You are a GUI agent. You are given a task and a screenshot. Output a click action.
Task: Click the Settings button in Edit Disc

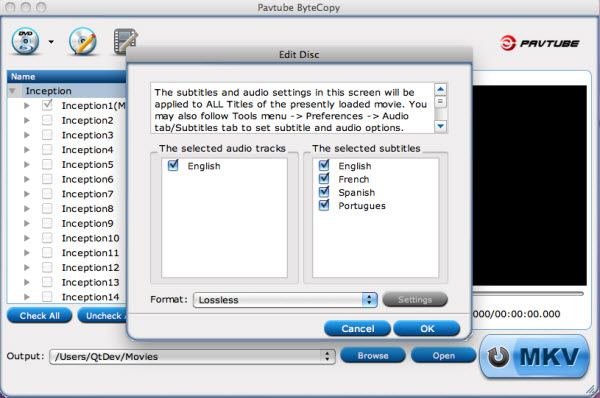coord(415,300)
